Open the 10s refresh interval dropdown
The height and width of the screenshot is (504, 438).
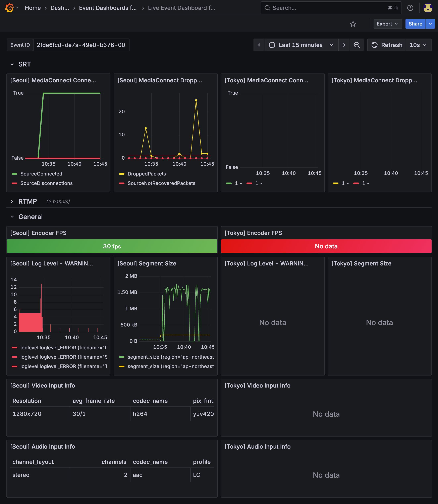click(418, 45)
